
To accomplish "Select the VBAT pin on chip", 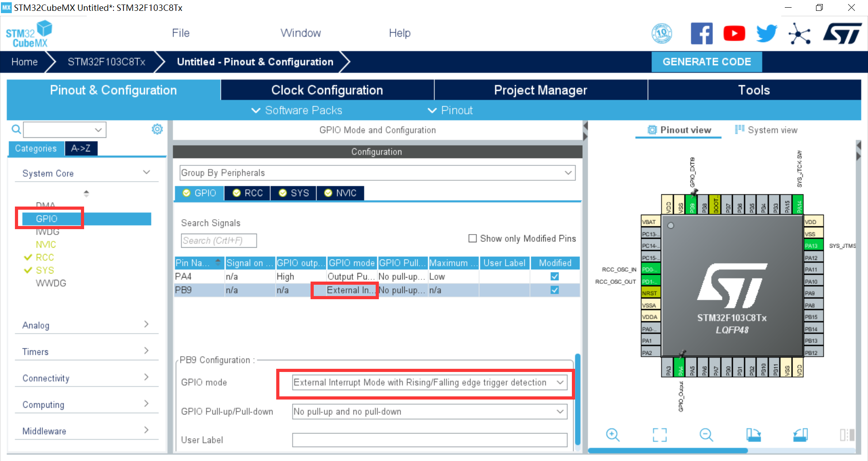I will tap(651, 221).
